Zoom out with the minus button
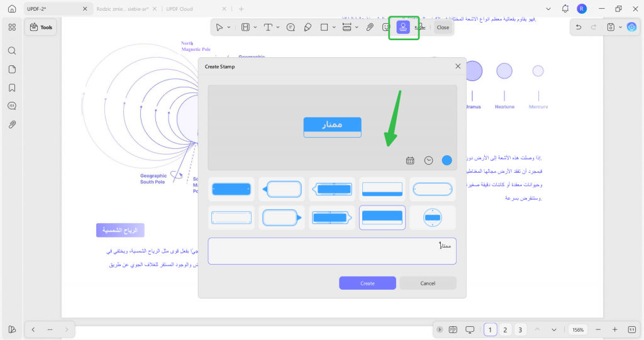 click(598, 329)
